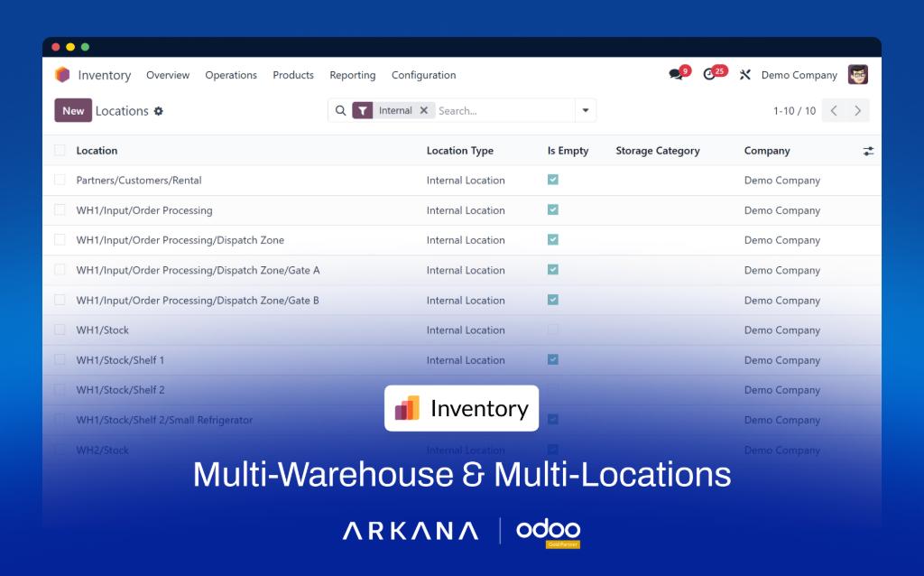Viewport: 924px width, 576px height.
Task: Sort by the Location column header
Action: tap(97, 151)
